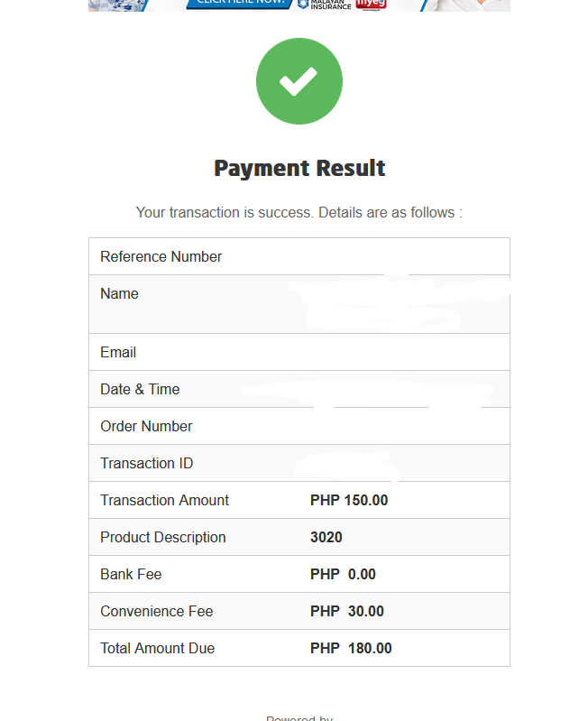Click the Order Number row label

(x=146, y=427)
